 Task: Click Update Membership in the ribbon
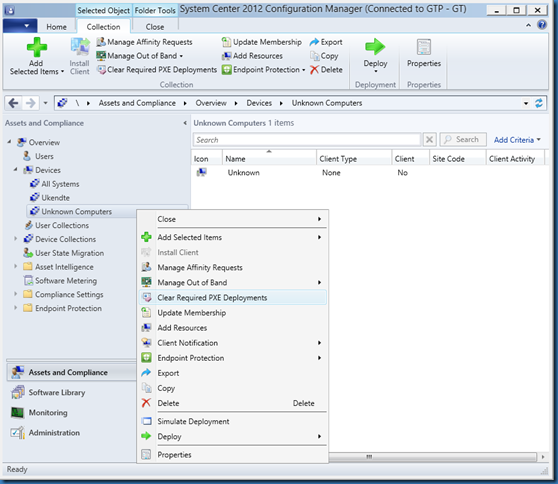tap(262, 42)
